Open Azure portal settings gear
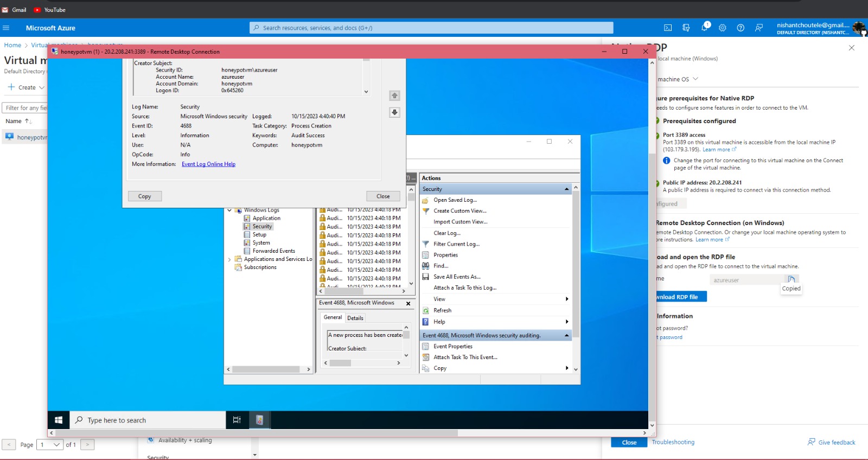868x460 pixels. [723, 28]
